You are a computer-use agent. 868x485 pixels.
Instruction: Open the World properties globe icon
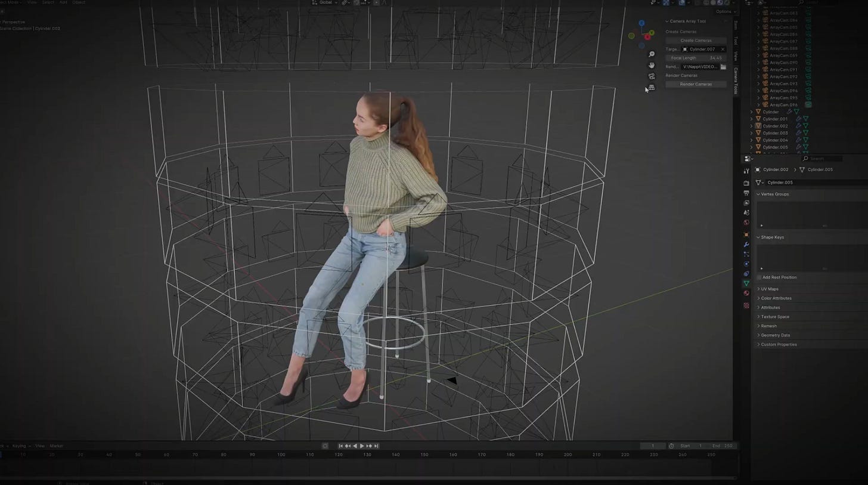(746, 223)
